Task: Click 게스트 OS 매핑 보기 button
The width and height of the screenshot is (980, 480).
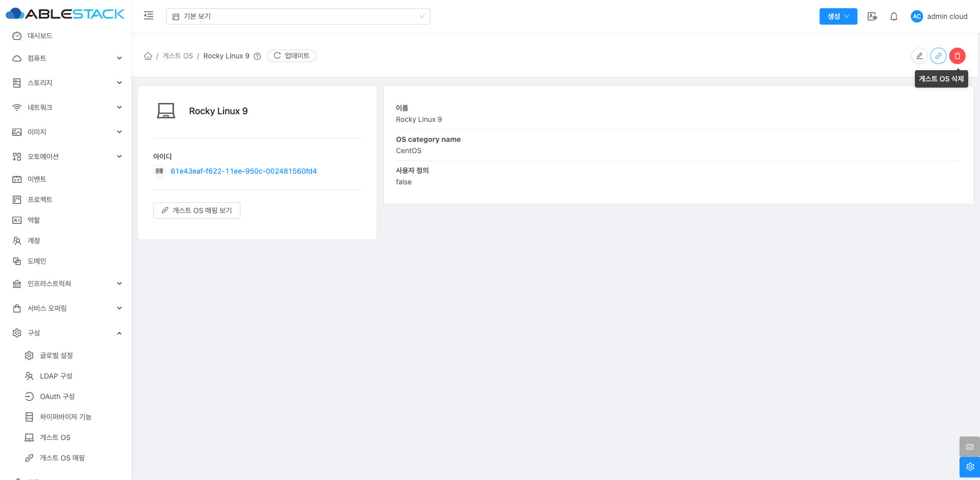Action: pyautogui.click(x=197, y=211)
